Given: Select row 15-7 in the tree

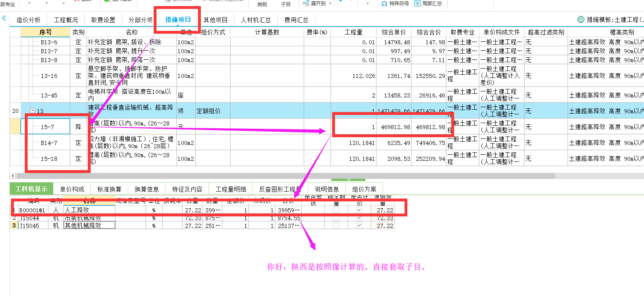Looking at the screenshot, I should tap(47, 127).
